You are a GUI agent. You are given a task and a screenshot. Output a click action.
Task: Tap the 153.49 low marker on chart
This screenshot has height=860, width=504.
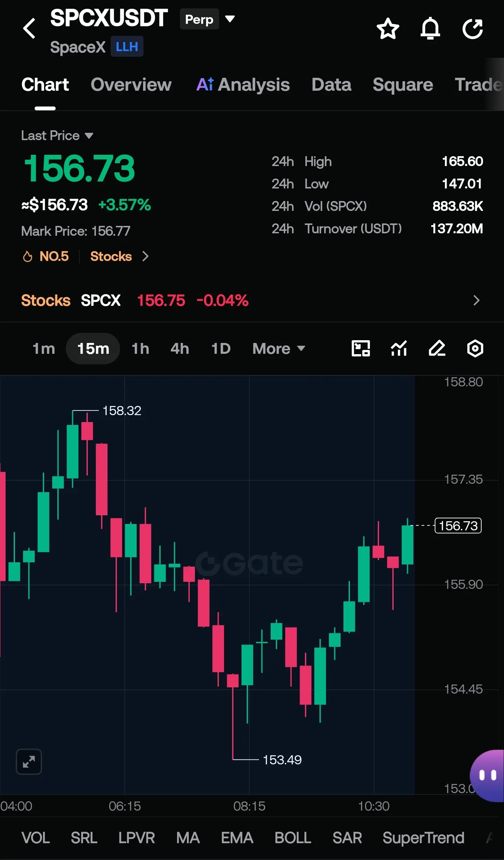point(282,760)
